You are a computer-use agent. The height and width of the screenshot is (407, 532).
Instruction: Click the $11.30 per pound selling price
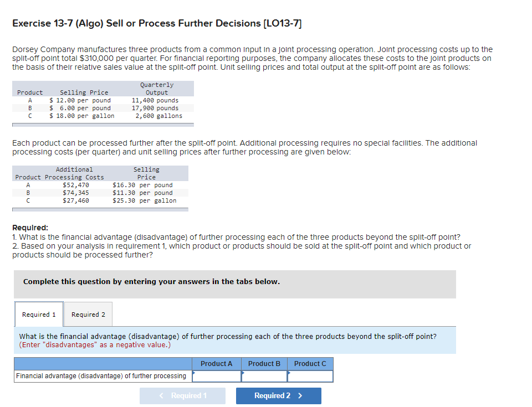(142, 193)
